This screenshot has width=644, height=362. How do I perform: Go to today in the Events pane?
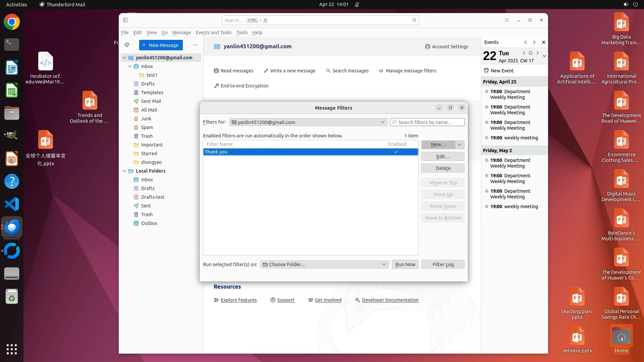pyautogui.click(x=531, y=53)
